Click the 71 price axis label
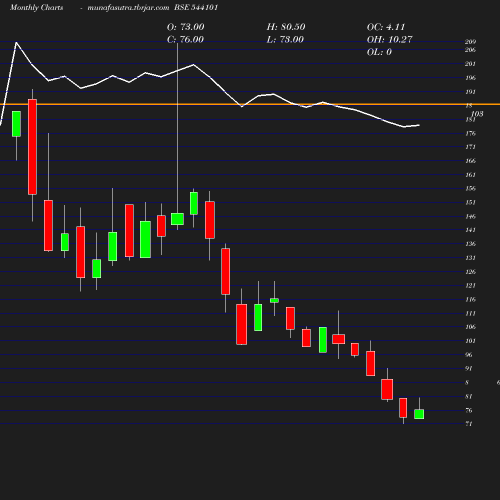The image size is (500, 500). coord(469,424)
